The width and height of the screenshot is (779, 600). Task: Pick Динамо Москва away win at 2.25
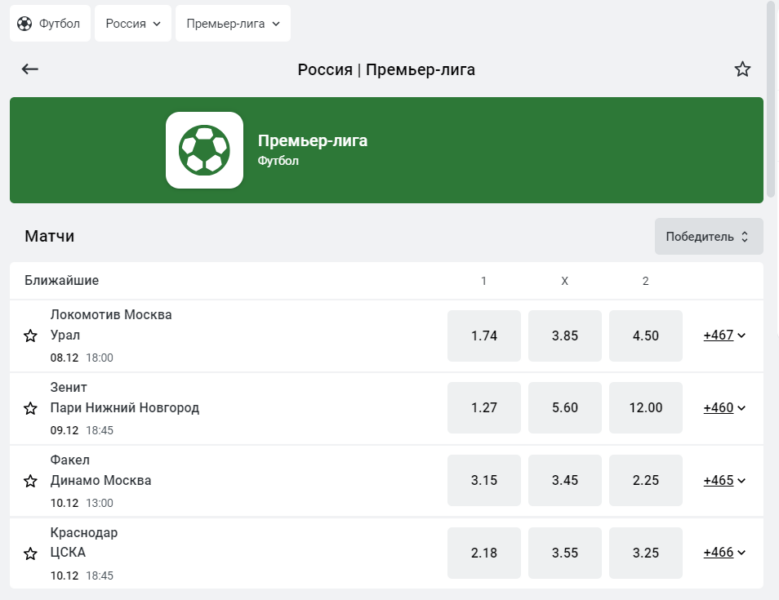click(x=646, y=481)
